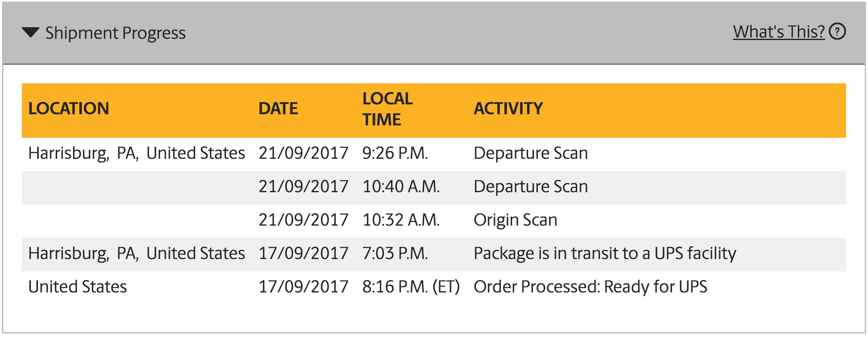Click the 9:26 P.M. Departure Scan activity
868x337 pixels.
[x=531, y=153]
